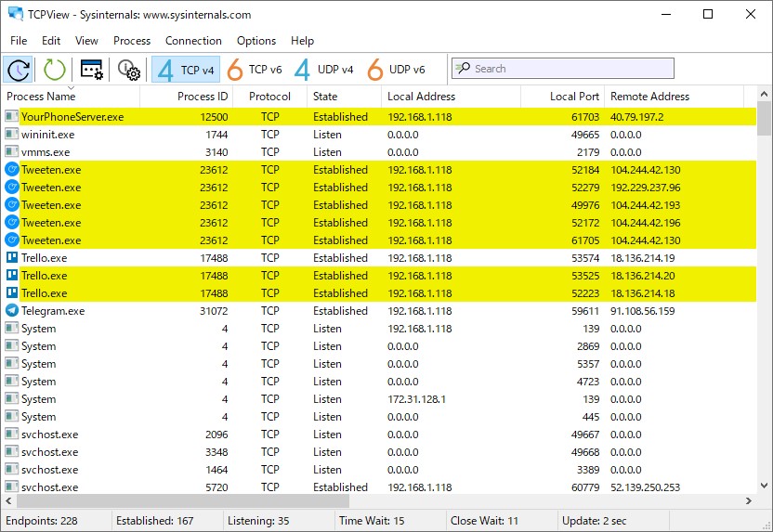Click remote address 40.79.197.2
This screenshot has height=532, width=773.
(637, 117)
